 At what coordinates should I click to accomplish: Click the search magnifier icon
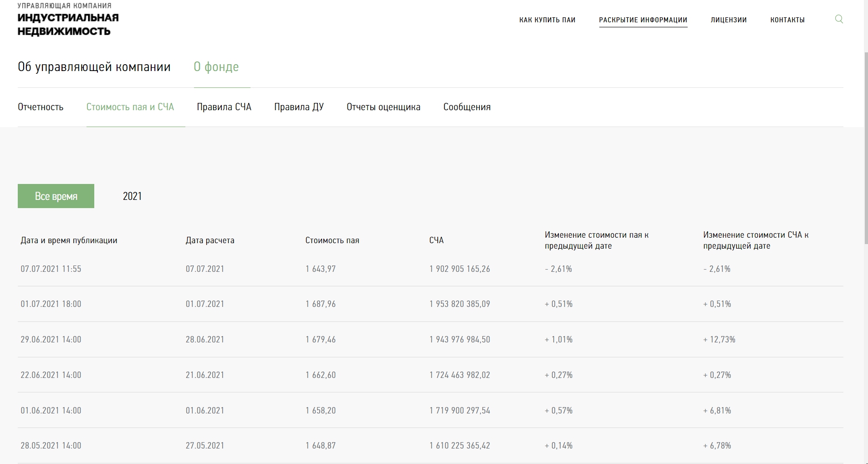click(x=838, y=19)
